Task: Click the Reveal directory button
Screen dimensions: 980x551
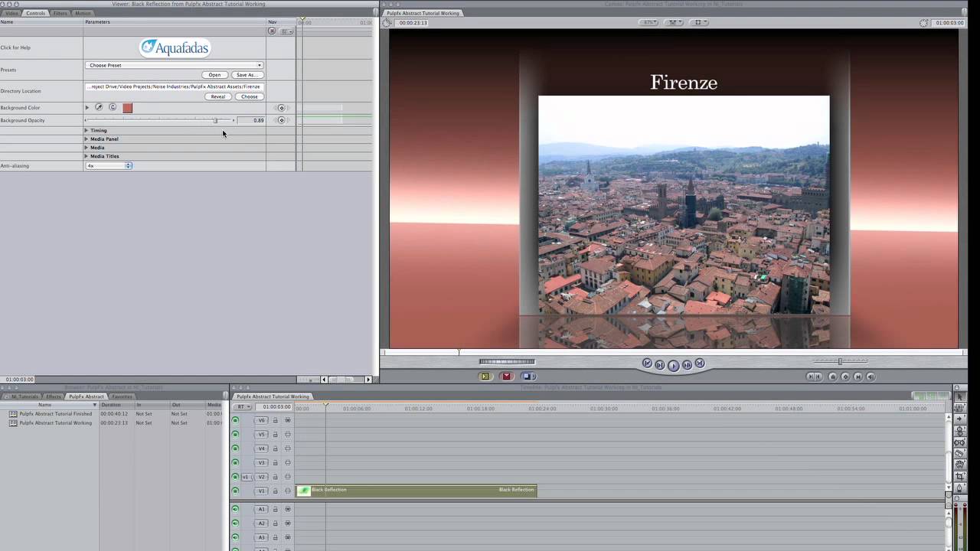Action: [218, 96]
